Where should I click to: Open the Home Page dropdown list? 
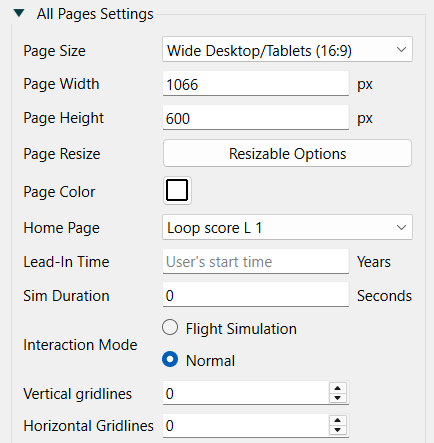(x=287, y=227)
